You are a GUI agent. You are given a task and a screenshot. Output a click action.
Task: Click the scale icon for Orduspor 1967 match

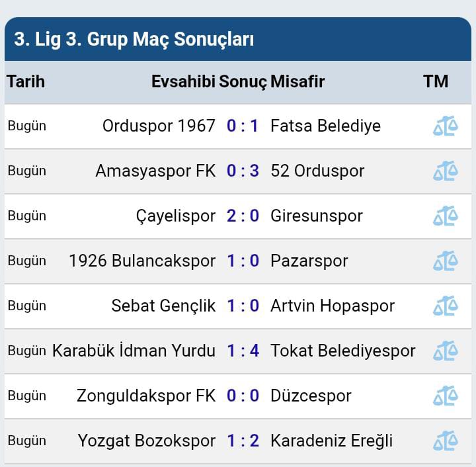tap(445, 126)
